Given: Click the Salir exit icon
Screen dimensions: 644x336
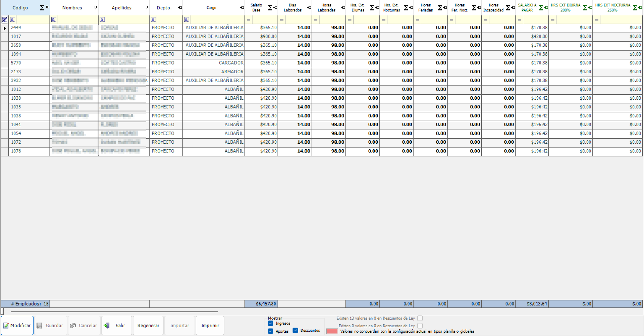Looking at the screenshot, I should point(107,325).
